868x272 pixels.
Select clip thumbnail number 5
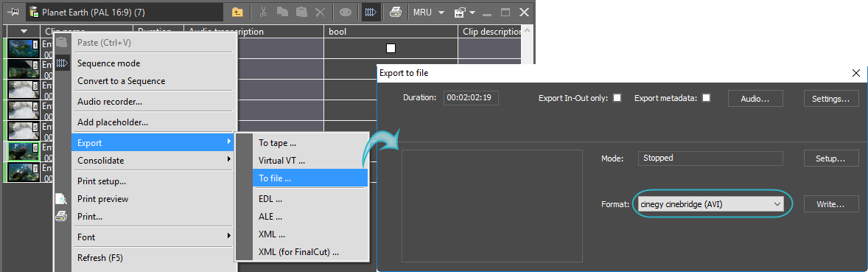coord(24,130)
